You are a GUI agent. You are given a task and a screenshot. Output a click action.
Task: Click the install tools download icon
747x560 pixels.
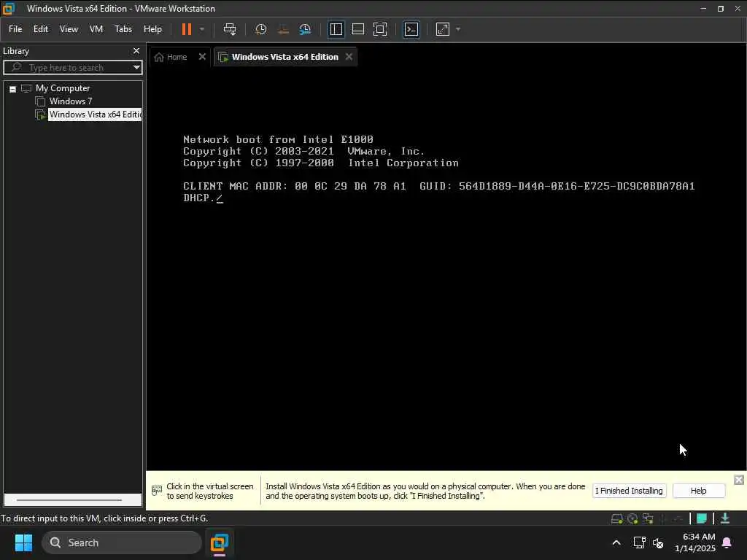pos(725,518)
